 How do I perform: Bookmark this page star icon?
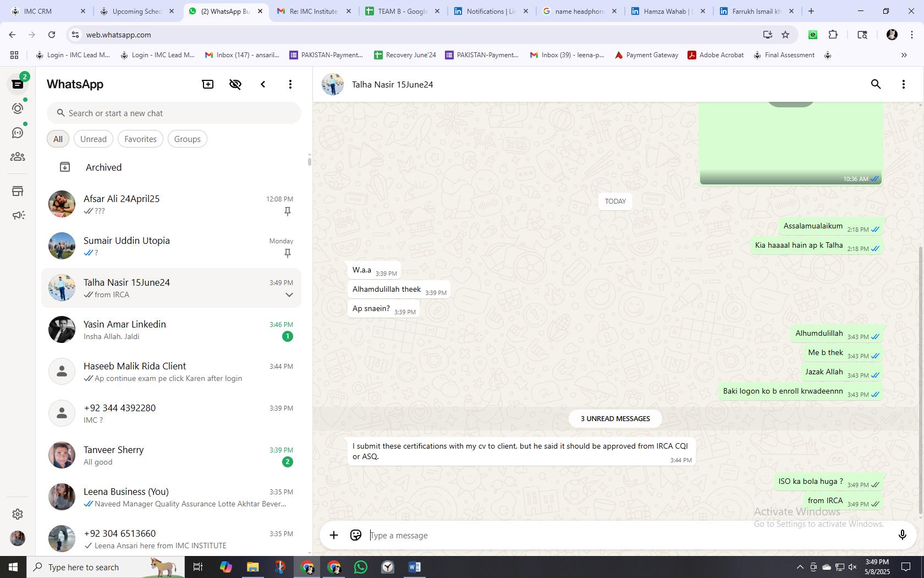point(785,35)
